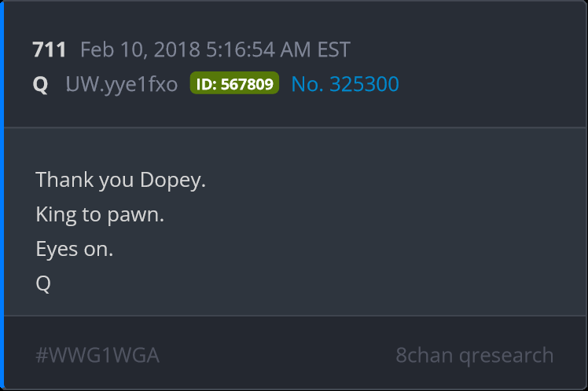
Task: Click the Q signature below Eyes on
Action: tap(43, 283)
